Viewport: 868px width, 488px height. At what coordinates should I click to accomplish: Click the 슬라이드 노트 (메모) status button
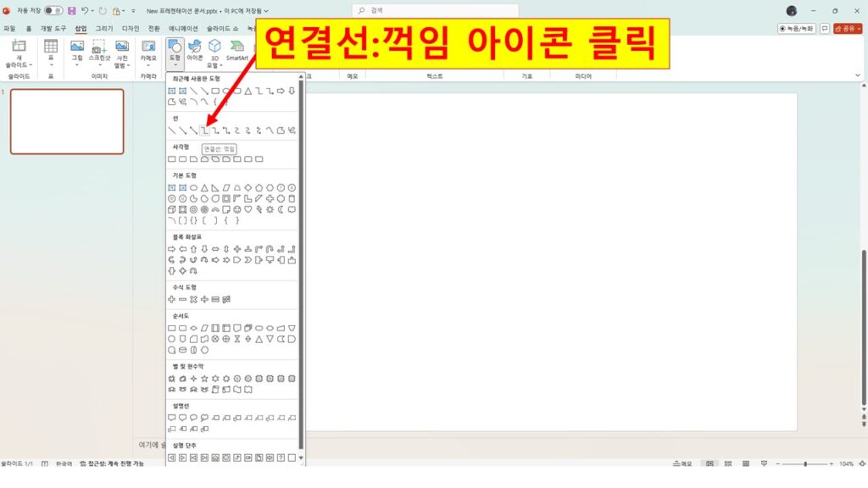pos(682,463)
